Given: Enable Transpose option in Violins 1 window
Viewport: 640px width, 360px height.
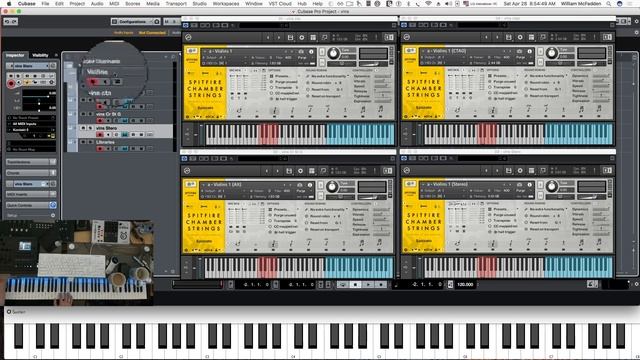Looking at the screenshot, I should point(271,88).
